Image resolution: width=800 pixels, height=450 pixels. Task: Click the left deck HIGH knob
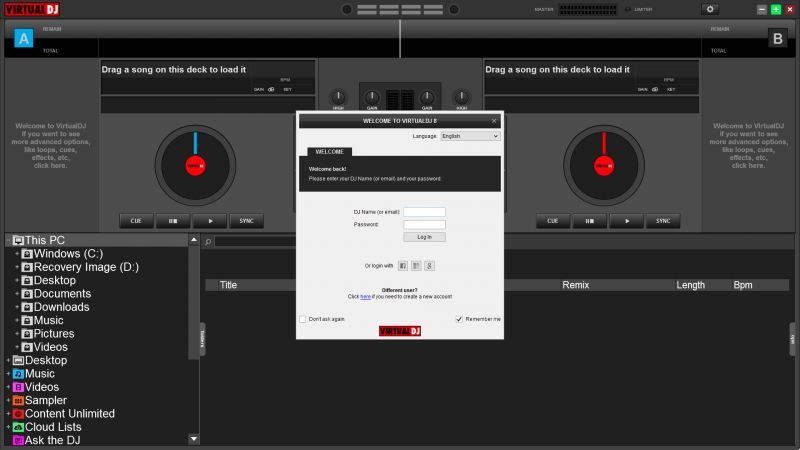[338, 97]
